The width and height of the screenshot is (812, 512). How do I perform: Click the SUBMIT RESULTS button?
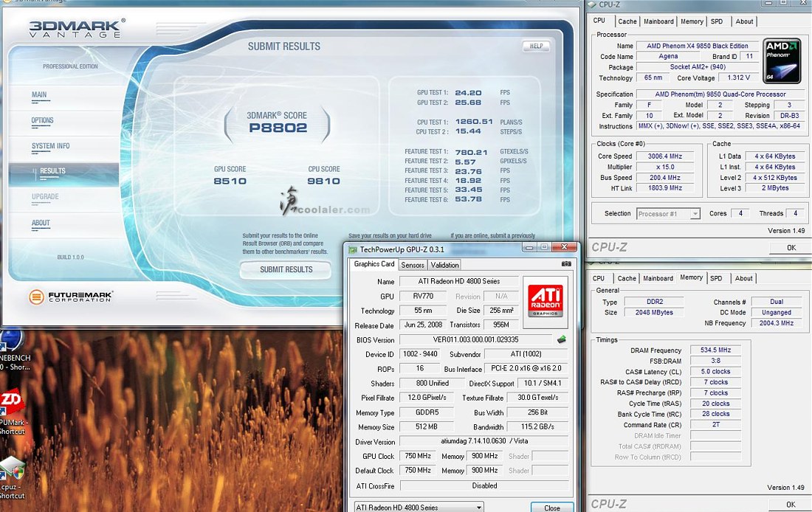coord(286,270)
